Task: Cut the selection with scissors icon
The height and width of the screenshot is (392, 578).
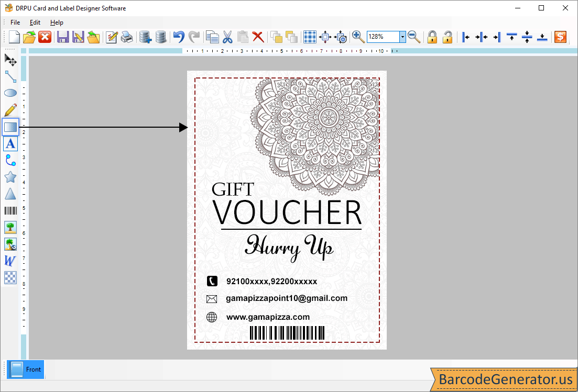Action: [x=227, y=37]
